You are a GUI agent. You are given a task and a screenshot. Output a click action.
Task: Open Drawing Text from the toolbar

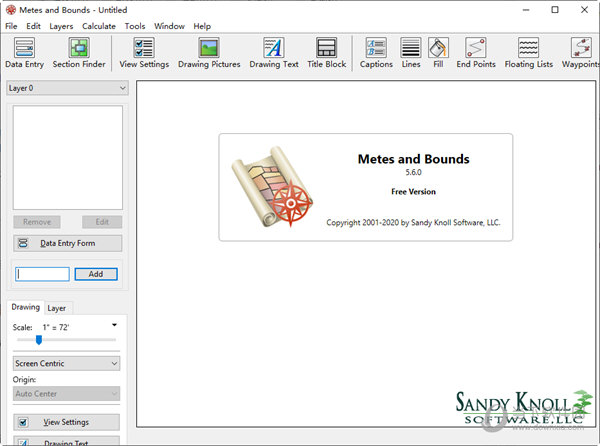pyautogui.click(x=274, y=53)
